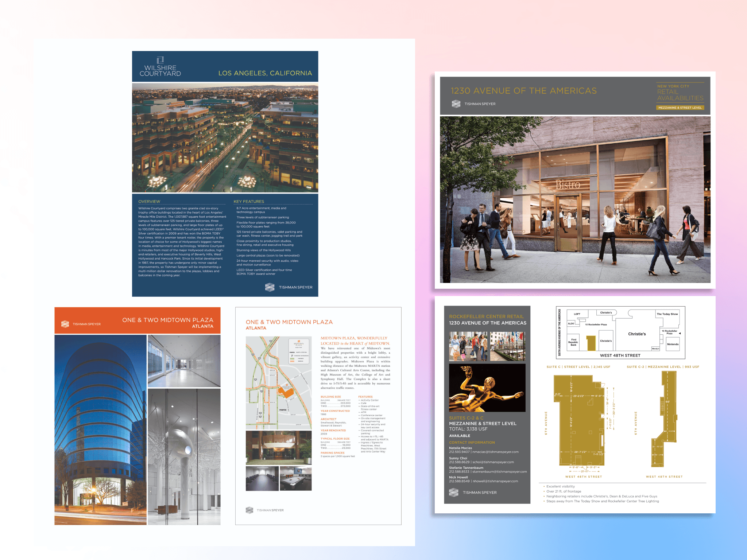Image resolution: width=747 pixels, height=560 pixels.
Task: Select the Suite C-2 mezzanine floor plan
Action: (664, 419)
